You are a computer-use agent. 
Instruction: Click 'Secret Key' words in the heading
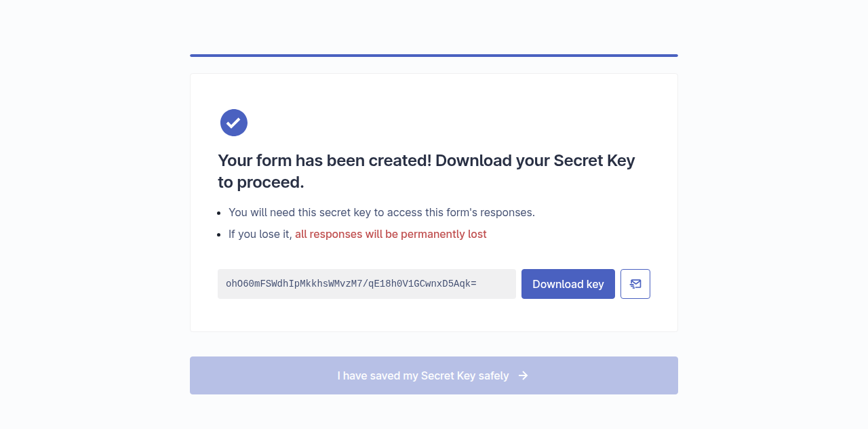click(x=595, y=161)
